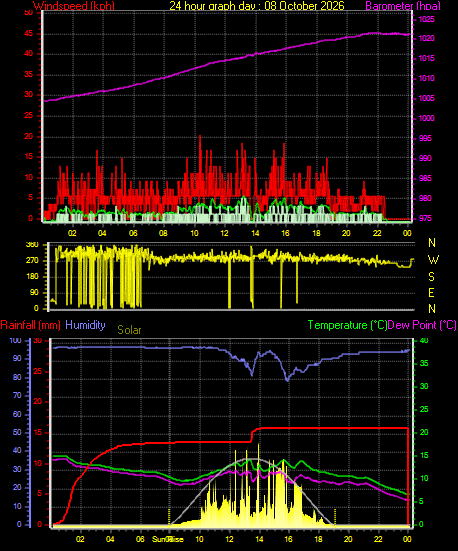Click the red 25 value on the windspeed scale
Screen dimensions: 458x551
click(x=28, y=116)
